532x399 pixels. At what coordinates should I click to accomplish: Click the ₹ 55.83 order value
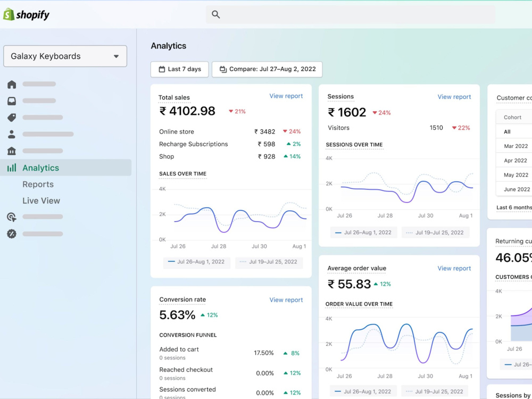pyautogui.click(x=349, y=284)
